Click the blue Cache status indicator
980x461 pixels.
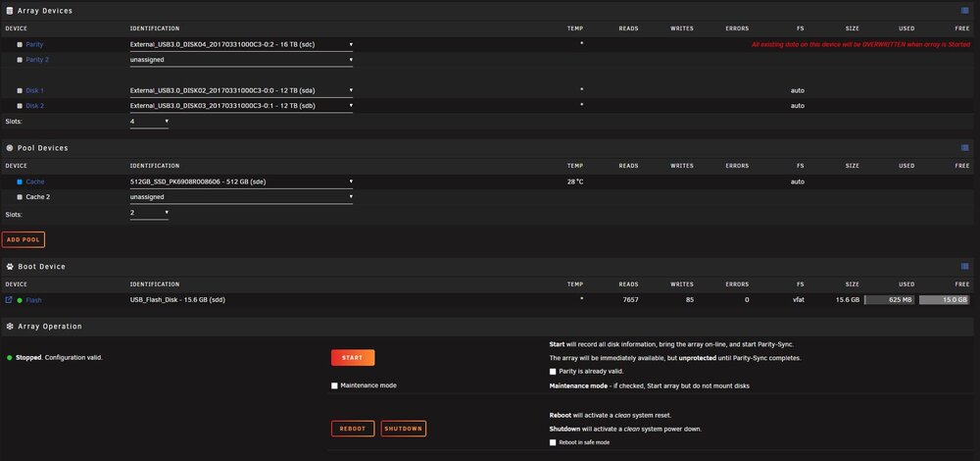pyautogui.click(x=20, y=182)
